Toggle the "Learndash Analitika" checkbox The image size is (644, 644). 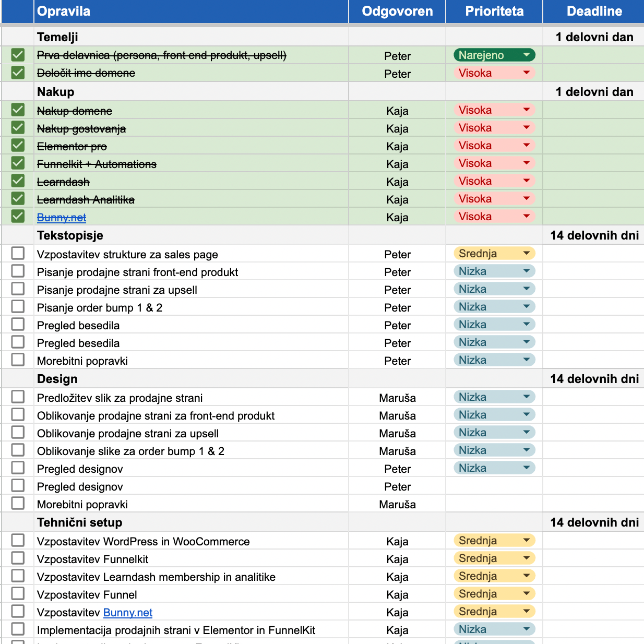pos(18,199)
